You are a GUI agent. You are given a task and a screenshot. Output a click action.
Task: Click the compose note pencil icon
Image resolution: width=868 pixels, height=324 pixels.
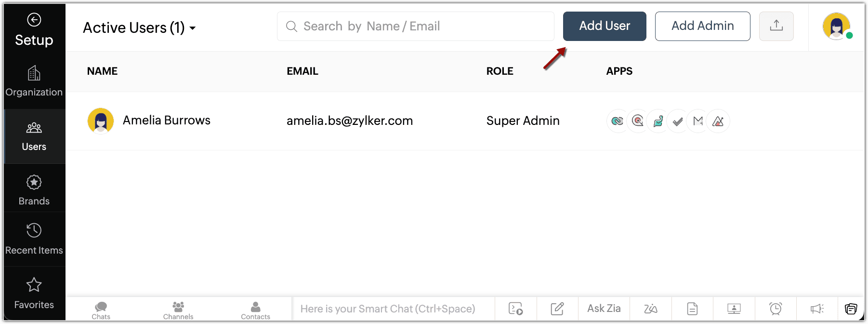point(557,309)
